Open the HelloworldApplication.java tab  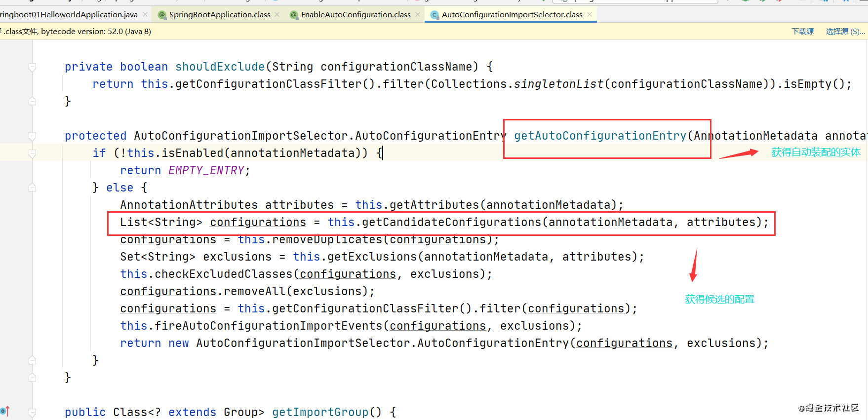[69, 15]
